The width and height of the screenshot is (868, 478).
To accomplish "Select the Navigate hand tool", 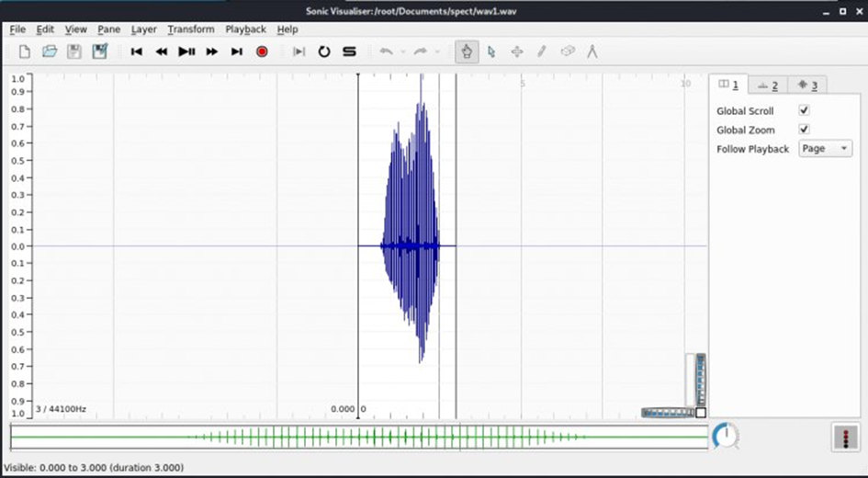I will (x=467, y=51).
